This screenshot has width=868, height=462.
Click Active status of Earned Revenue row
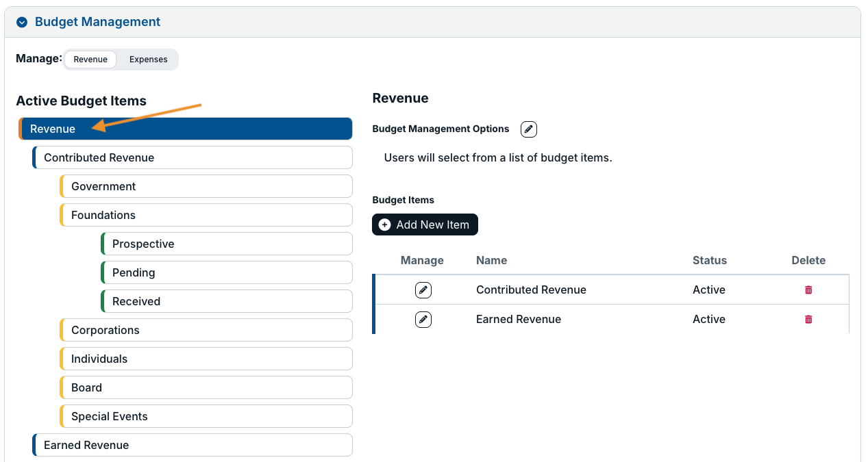click(x=709, y=319)
